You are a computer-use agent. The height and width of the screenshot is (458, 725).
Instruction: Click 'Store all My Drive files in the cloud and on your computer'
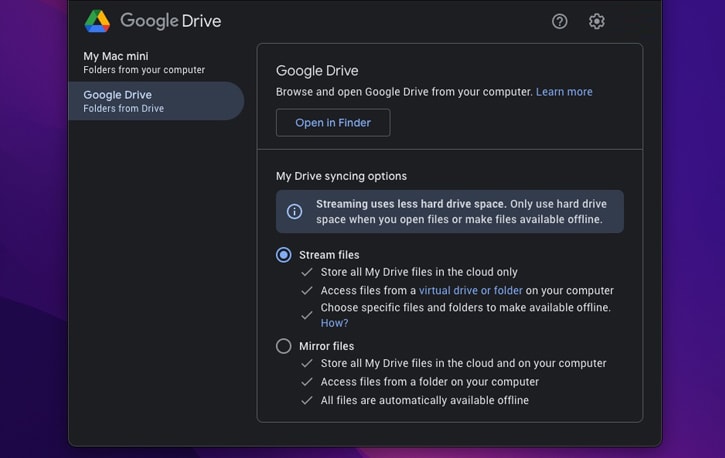point(463,363)
